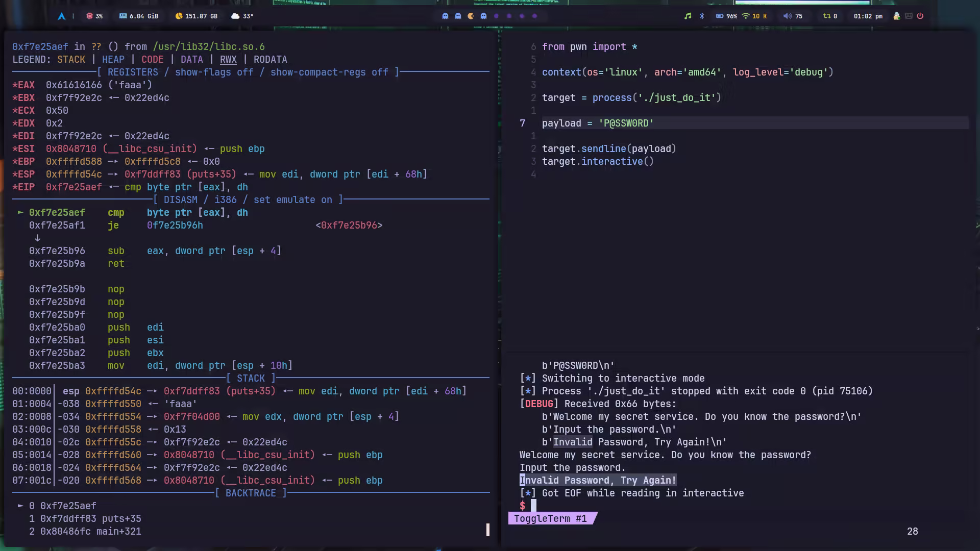This screenshot has width=980, height=551.
Task: Switch to the first ghost workspace
Action: pyautogui.click(x=445, y=16)
